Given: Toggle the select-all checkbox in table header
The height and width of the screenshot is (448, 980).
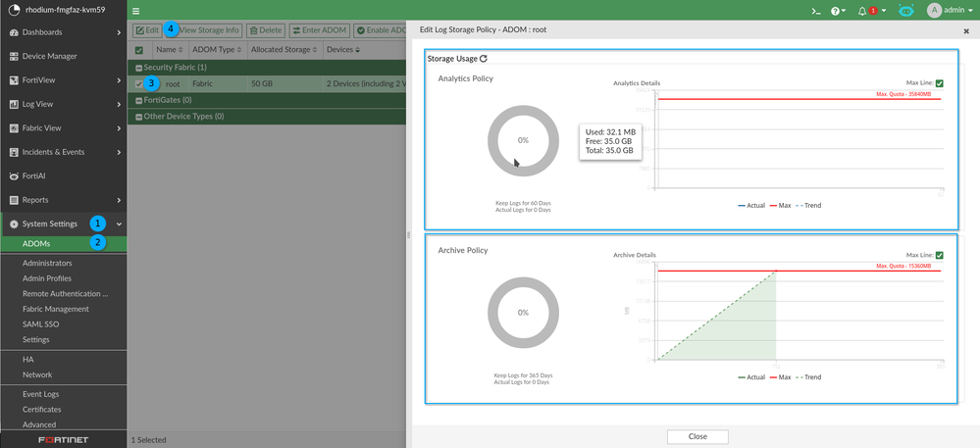Looking at the screenshot, I should point(138,50).
